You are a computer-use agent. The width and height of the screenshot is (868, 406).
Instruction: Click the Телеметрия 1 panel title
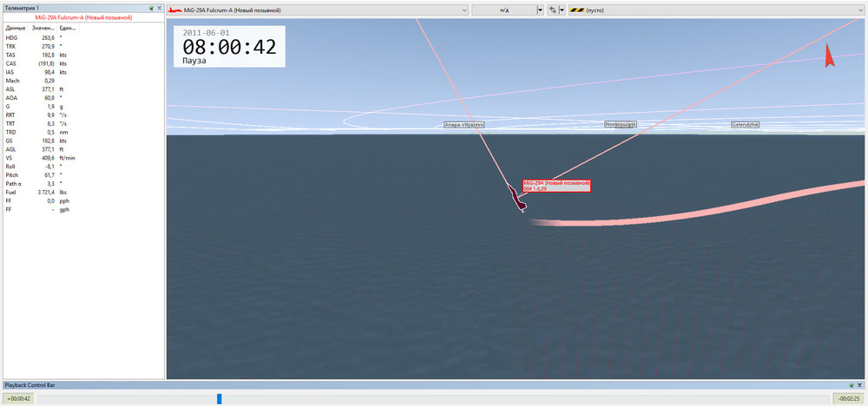click(x=22, y=9)
